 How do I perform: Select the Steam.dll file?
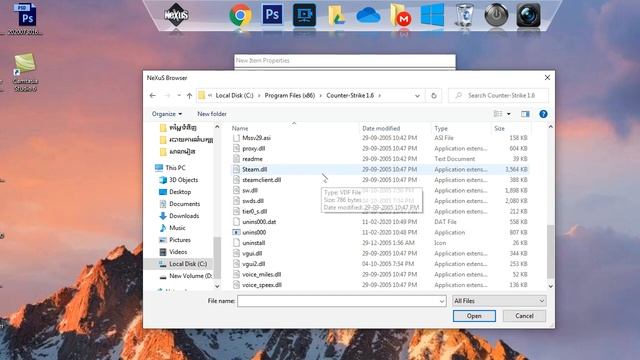[380, 169]
